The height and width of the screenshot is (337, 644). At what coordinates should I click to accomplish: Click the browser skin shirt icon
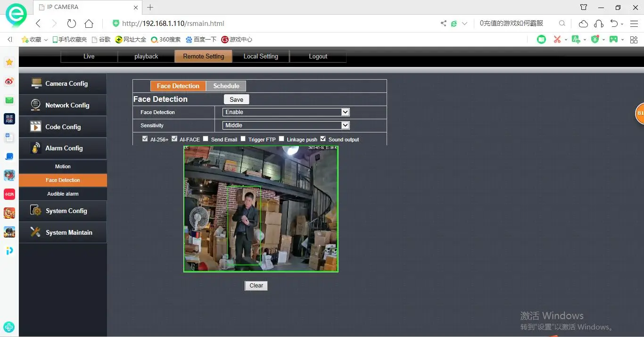584,7
